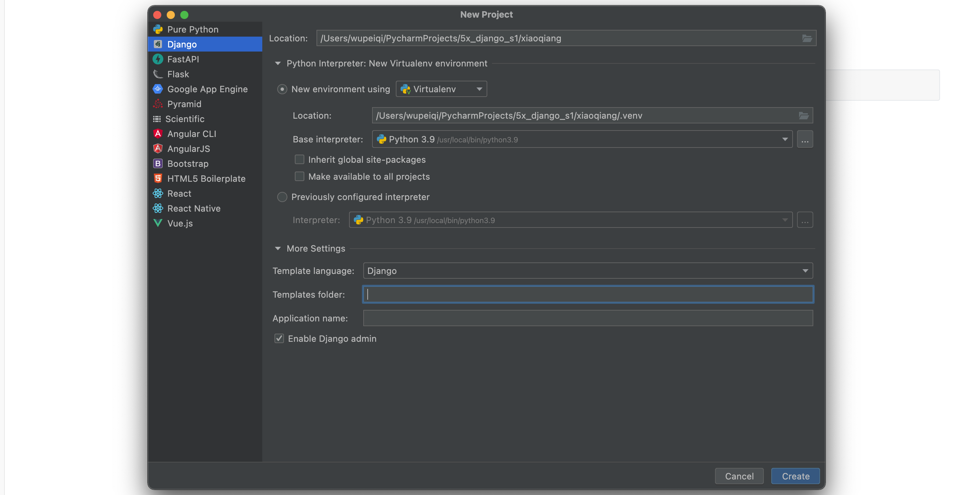The height and width of the screenshot is (495, 980).
Task: Browse folder icon for venv Location
Action: 803,116
